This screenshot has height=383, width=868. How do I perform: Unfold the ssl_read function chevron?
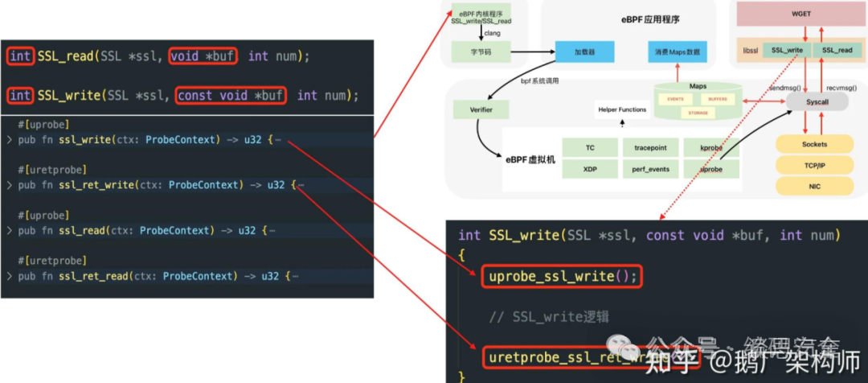pos(9,231)
